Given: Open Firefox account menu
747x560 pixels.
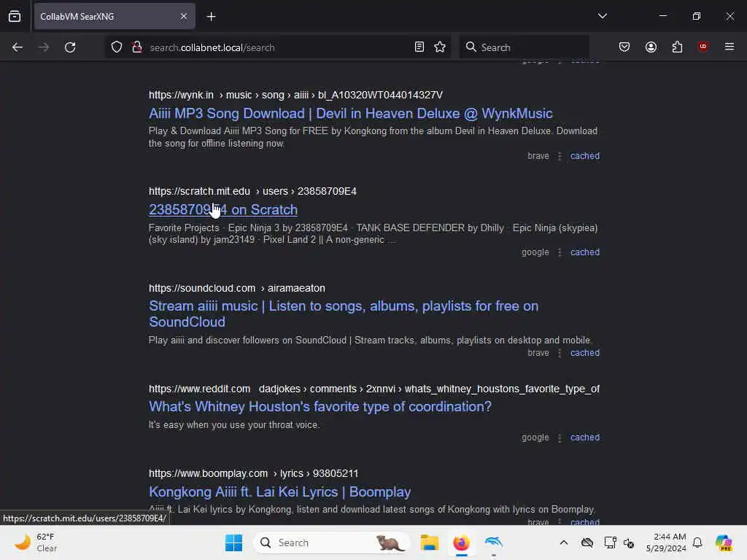Looking at the screenshot, I should (x=651, y=47).
